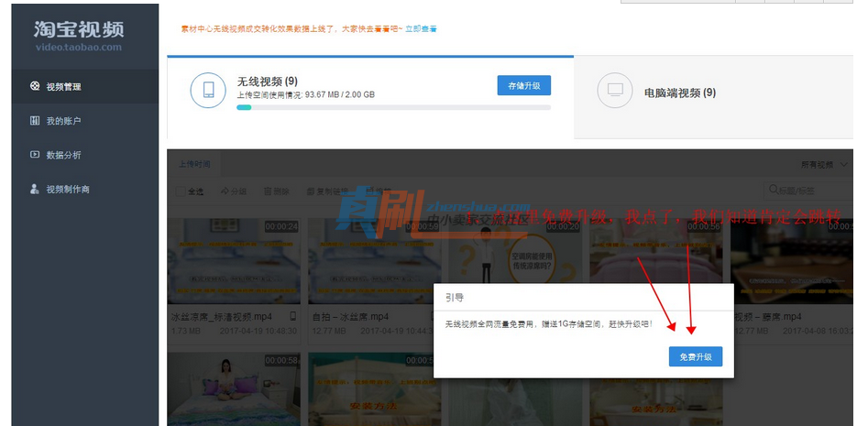Open the 00:00:58 woman on bed thumbnail

tap(234, 389)
